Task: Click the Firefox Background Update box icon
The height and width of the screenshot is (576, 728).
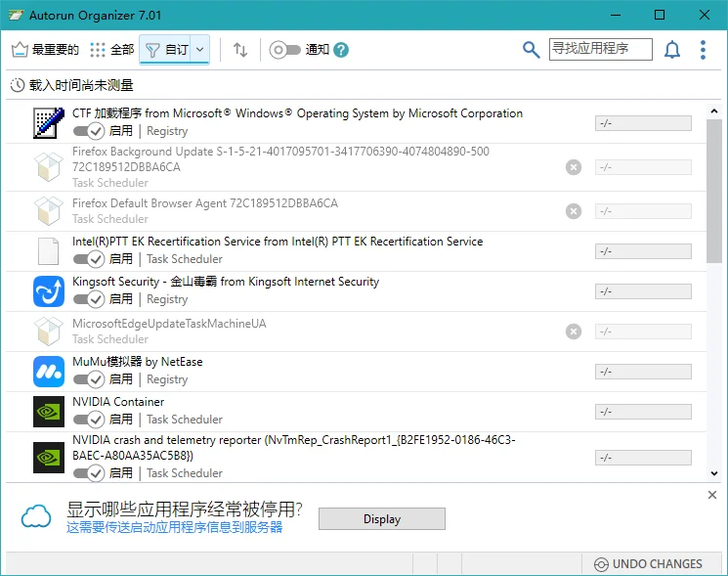Action: pyautogui.click(x=49, y=167)
